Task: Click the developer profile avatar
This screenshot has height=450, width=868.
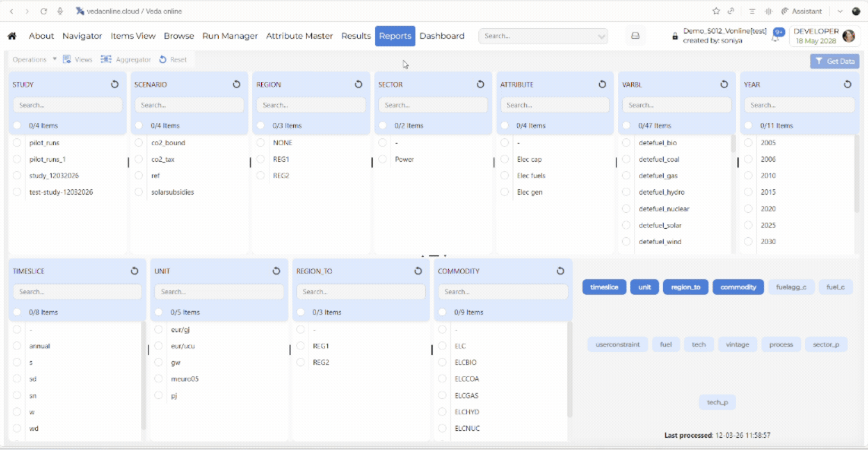Action: tap(848, 36)
